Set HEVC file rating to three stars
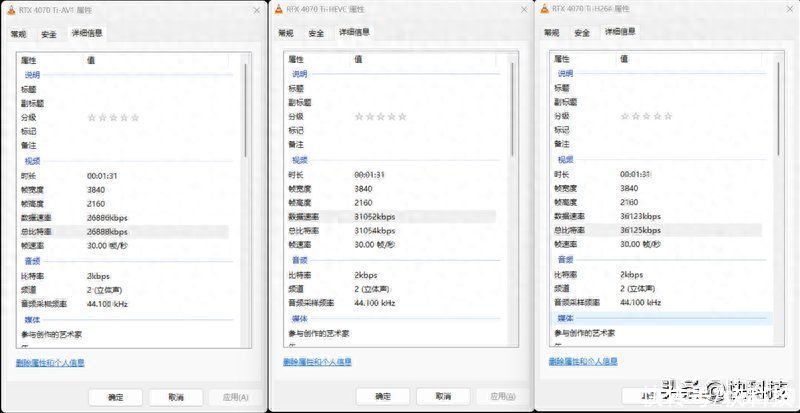The width and height of the screenshot is (800, 413). (x=381, y=117)
